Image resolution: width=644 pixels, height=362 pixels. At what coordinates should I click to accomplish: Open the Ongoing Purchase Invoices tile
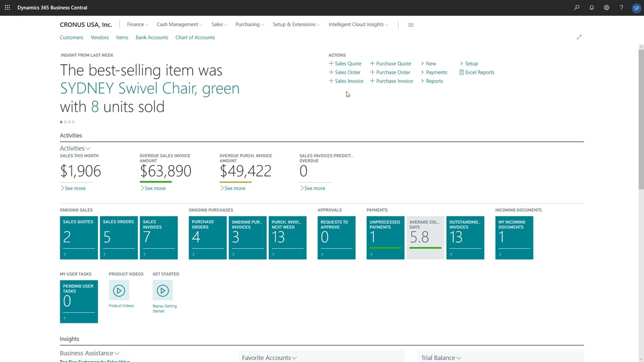248,238
